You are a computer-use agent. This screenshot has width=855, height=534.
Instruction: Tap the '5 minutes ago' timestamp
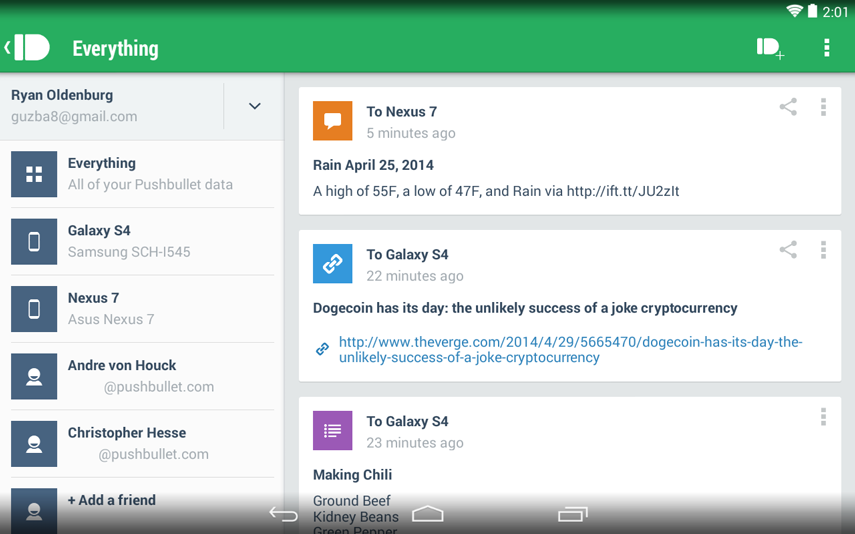(411, 133)
